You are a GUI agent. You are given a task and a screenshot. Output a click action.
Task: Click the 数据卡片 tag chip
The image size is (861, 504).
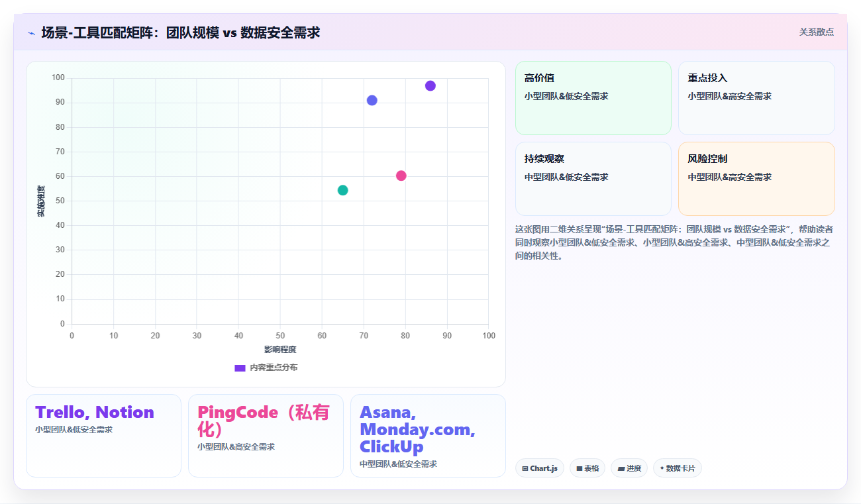tap(678, 468)
